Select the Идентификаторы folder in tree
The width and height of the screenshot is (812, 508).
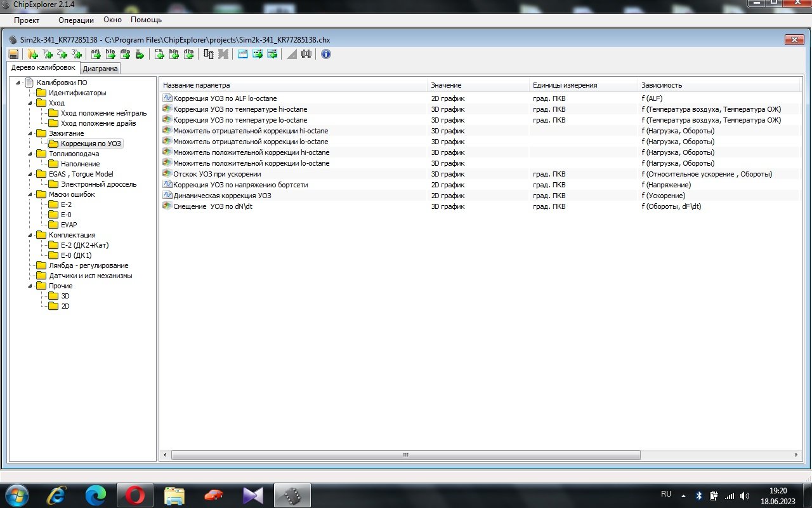point(77,93)
